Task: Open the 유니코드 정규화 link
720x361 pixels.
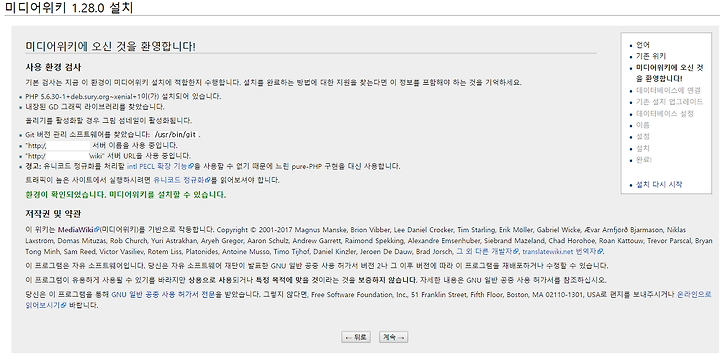Action: coord(182,180)
